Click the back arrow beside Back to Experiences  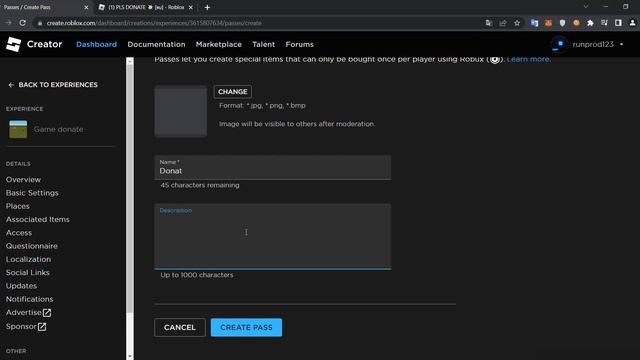(x=11, y=85)
